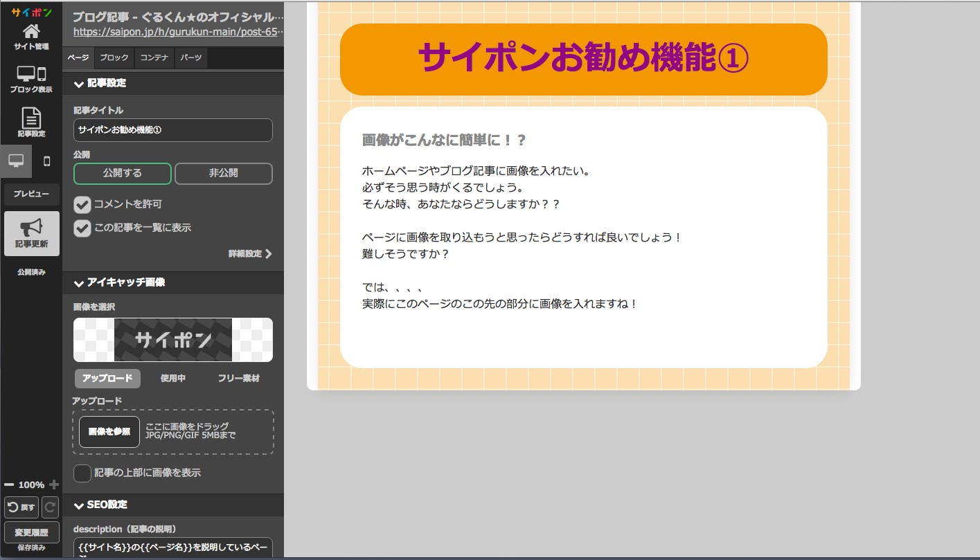Viewport: 980px width, 560px height.
Task: Select the 使用中 image tab
Action: point(173,379)
